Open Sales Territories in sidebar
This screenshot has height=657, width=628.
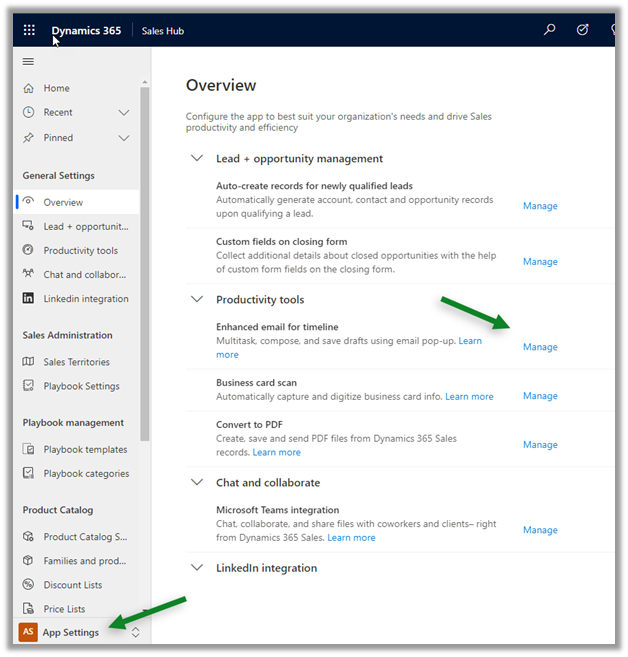[x=76, y=362]
